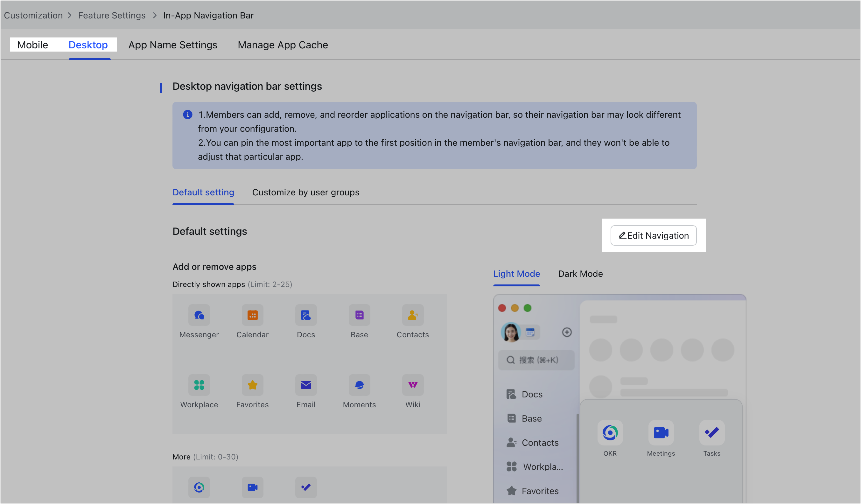Select the Moments app icon
Viewport: 861px width, 504px height.
(359, 385)
